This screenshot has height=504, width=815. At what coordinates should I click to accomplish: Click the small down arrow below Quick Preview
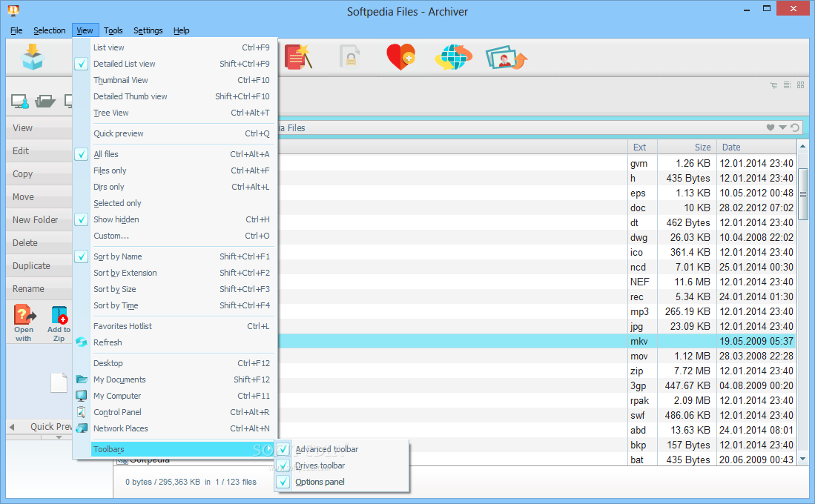[x=59, y=437]
